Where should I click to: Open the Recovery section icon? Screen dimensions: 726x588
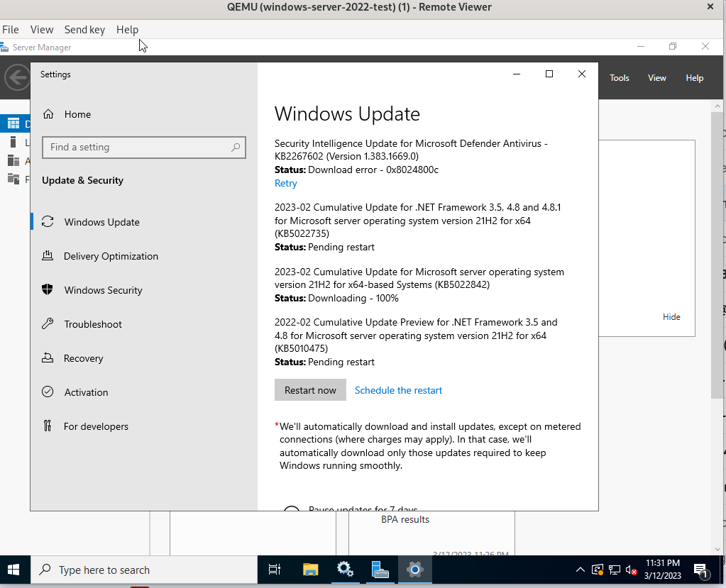pyautogui.click(x=46, y=357)
